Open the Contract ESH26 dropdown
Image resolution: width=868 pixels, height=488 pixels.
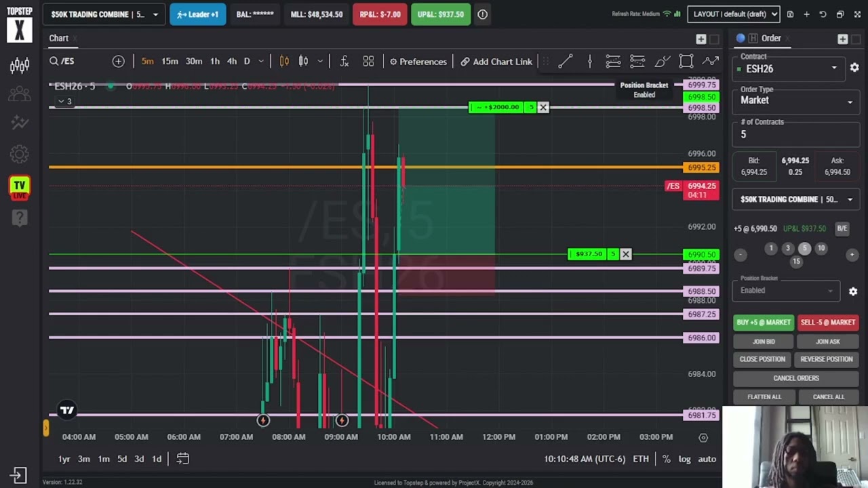[789, 68]
